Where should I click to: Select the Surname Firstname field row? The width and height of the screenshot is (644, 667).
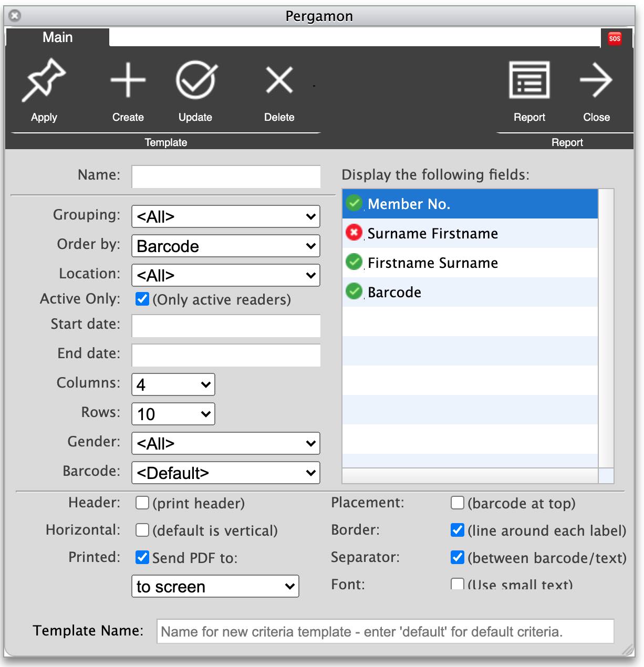coord(470,233)
